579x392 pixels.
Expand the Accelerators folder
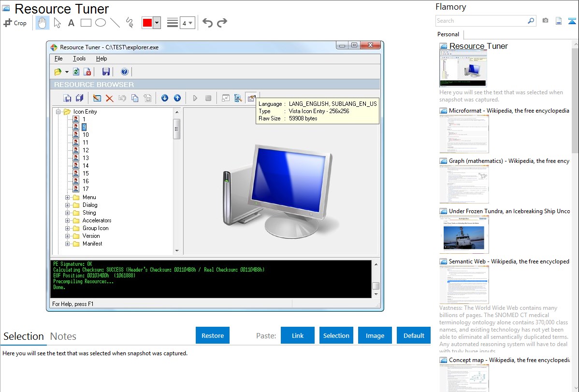coord(67,220)
